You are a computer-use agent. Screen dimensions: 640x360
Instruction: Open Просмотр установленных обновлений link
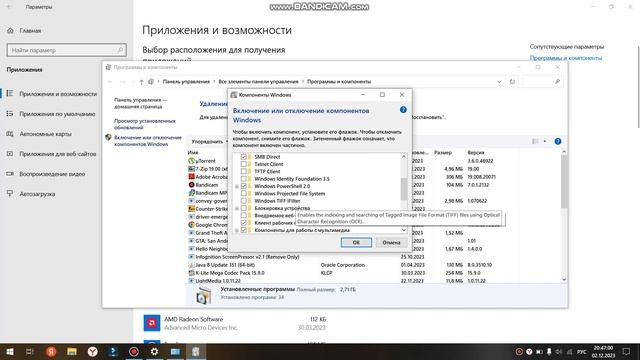pyautogui.click(x=144, y=124)
